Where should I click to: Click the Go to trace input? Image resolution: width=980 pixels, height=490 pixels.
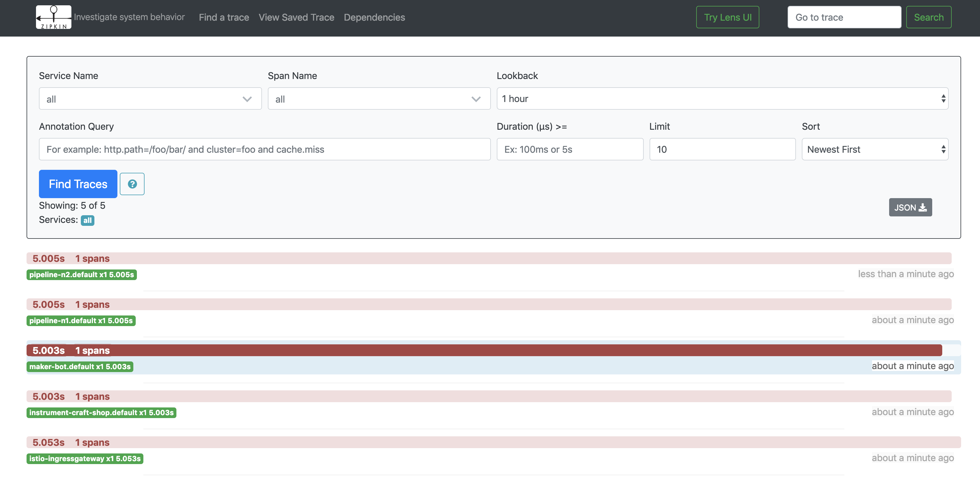click(x=844, y=17)
